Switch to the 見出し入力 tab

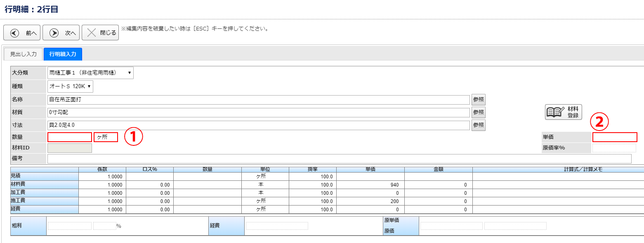[23, 54]
